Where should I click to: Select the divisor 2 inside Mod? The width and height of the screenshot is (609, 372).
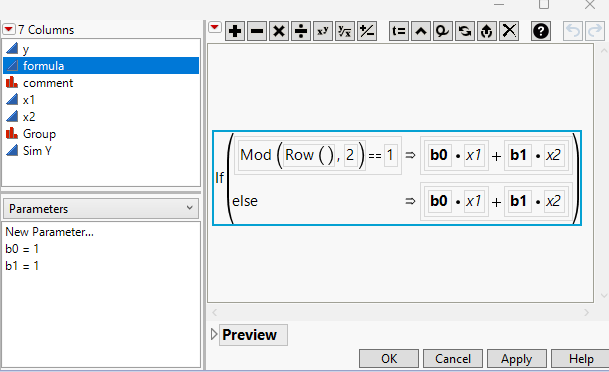pyautogui.click(x=350, y=155)
